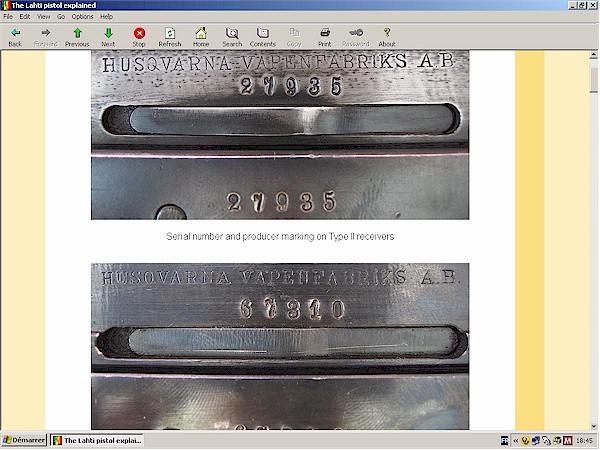Click the white device tray icon
Image resolution: width=600 pixels, height=450 pixels.
[546, 441]
